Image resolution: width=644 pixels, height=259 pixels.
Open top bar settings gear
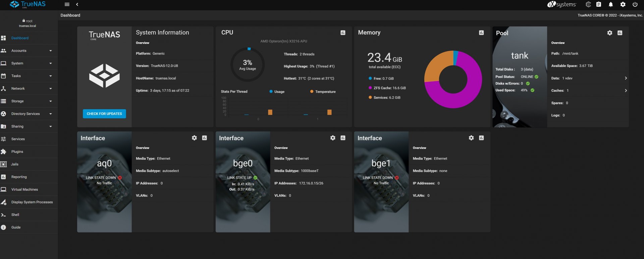pyautogui.click(x=623, y=4)
